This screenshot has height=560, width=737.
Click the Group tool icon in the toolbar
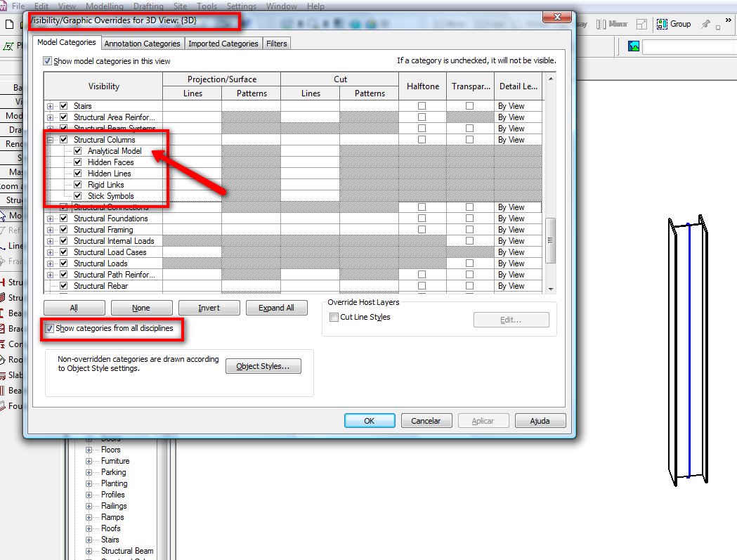[x=662, y=24]
